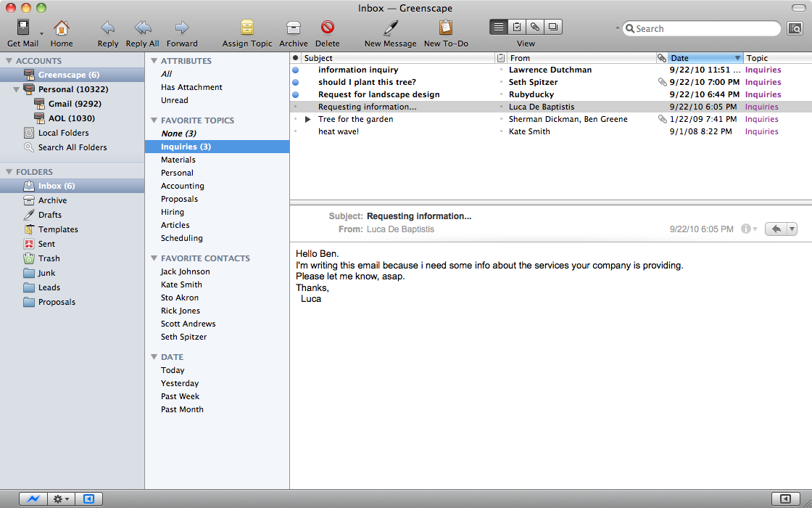Switch to the list view mode button
This screenshot has height=508, width=812.
[499, 28]
